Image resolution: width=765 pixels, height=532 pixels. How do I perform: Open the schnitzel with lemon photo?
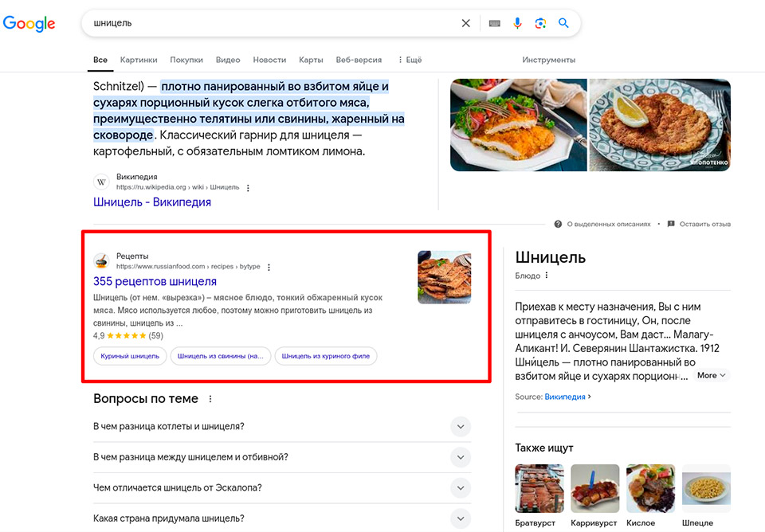(660, 125)
